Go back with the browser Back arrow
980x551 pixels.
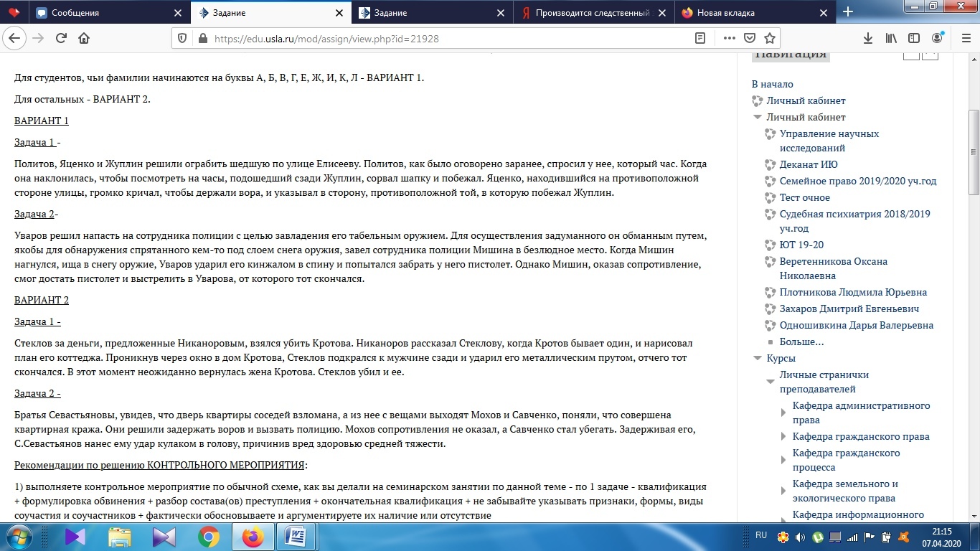pos(14,38)
